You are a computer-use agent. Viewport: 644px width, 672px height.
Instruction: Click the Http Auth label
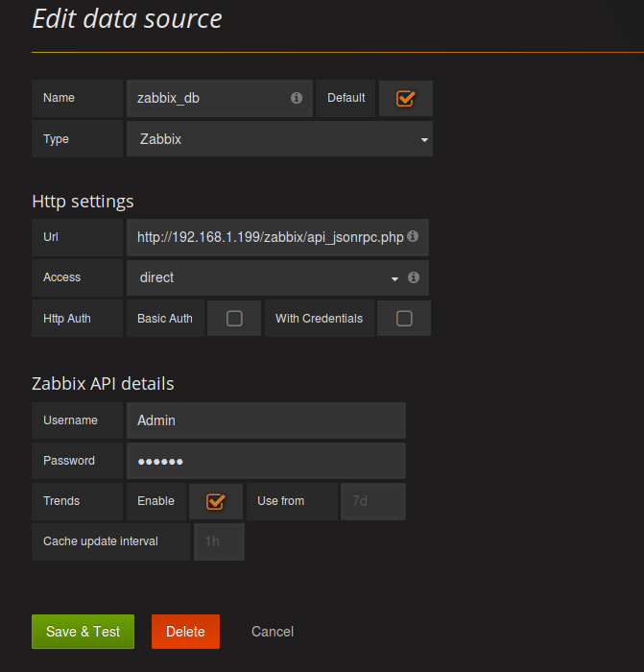coord(67,319)
